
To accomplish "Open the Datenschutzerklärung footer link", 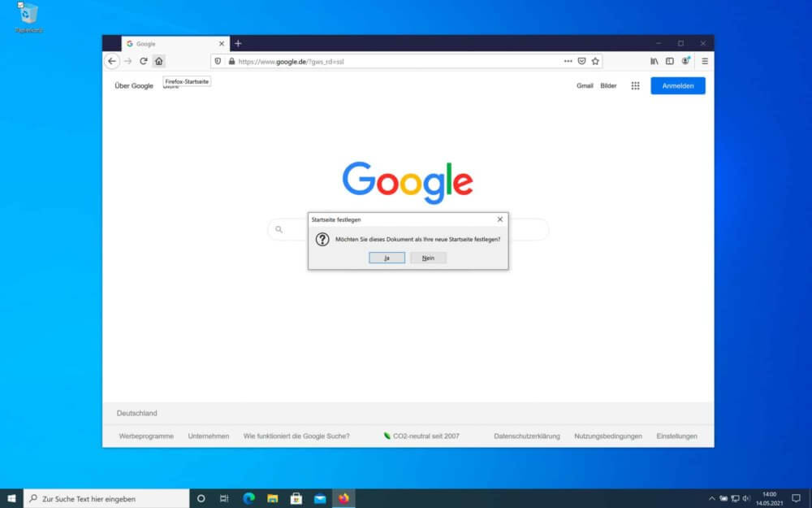I will (527, 436).
